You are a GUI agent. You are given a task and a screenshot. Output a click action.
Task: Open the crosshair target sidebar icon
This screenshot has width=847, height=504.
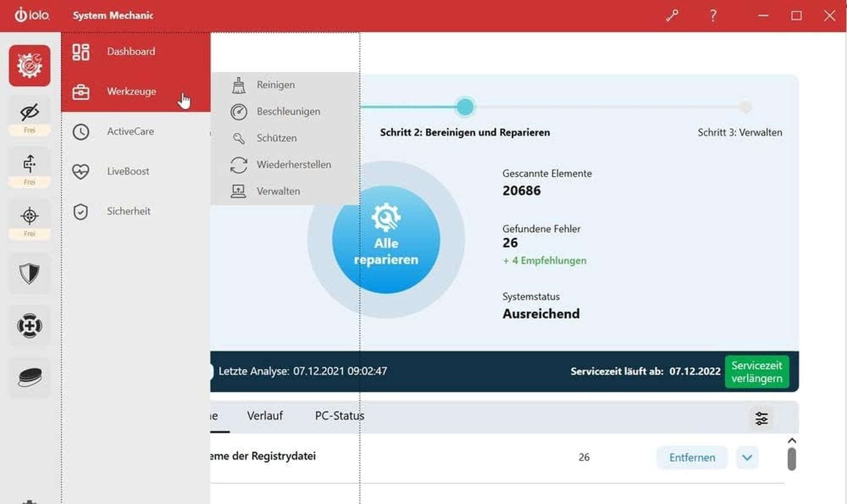[x=29, y=216]
